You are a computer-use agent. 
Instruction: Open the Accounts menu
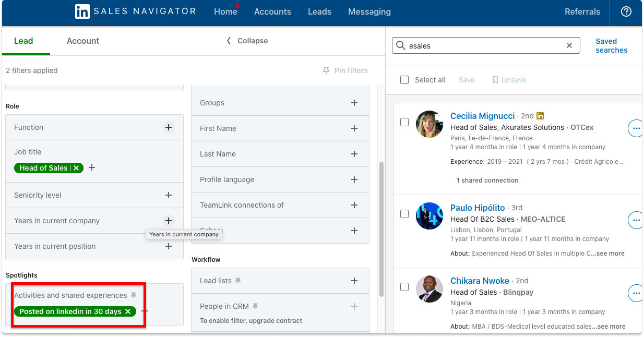click(272, 11)
